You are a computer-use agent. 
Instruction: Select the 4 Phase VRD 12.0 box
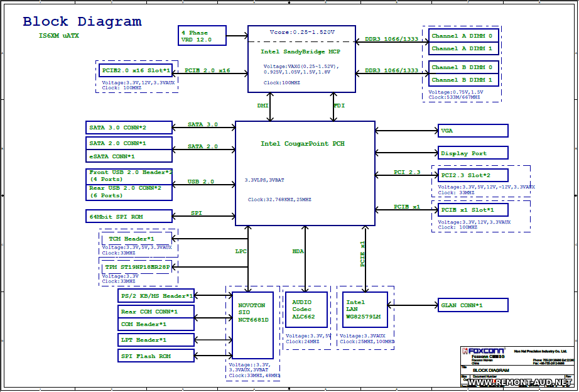pos(202,36)
